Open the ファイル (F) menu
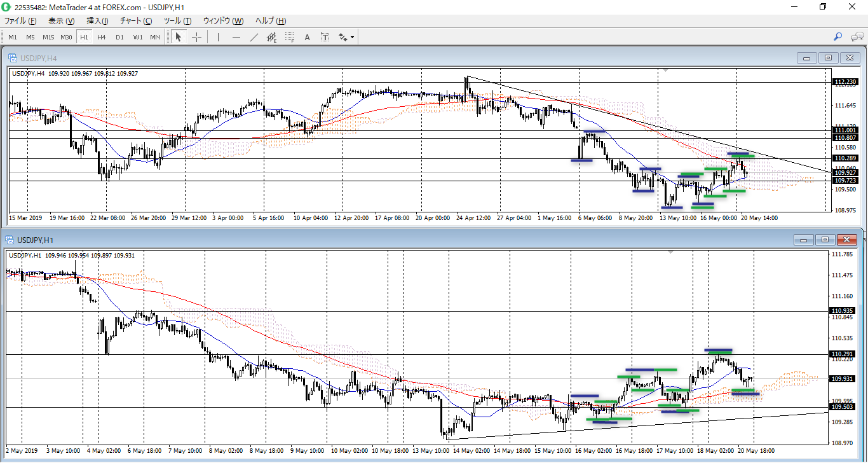This screenshot has height=463, width=868. coord(20,21)
